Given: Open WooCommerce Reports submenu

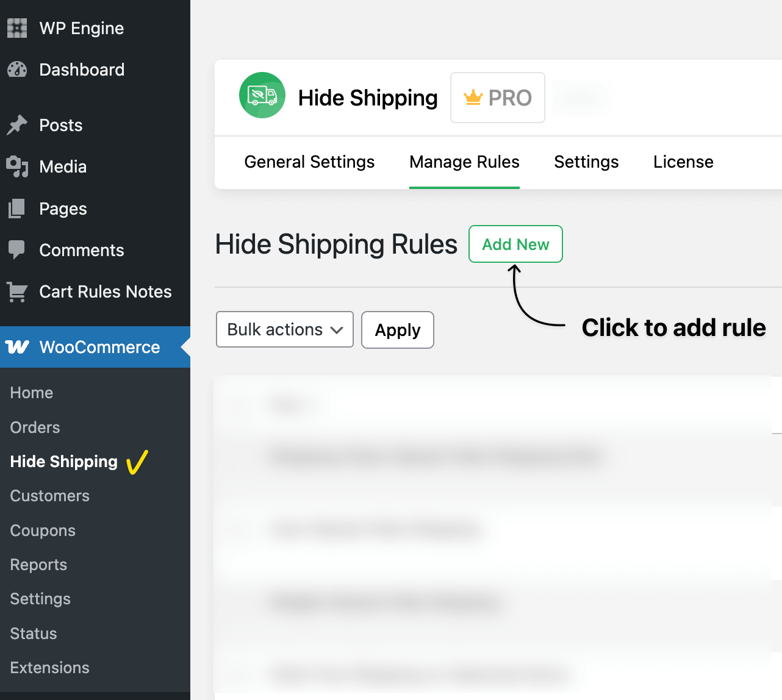Looking at the screenshot, I should [x=38, y=565].
